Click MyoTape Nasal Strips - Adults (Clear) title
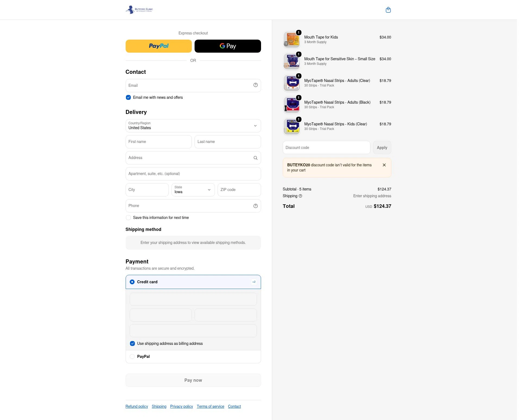Viewport: 521px width, 420px height. (337, 81)
